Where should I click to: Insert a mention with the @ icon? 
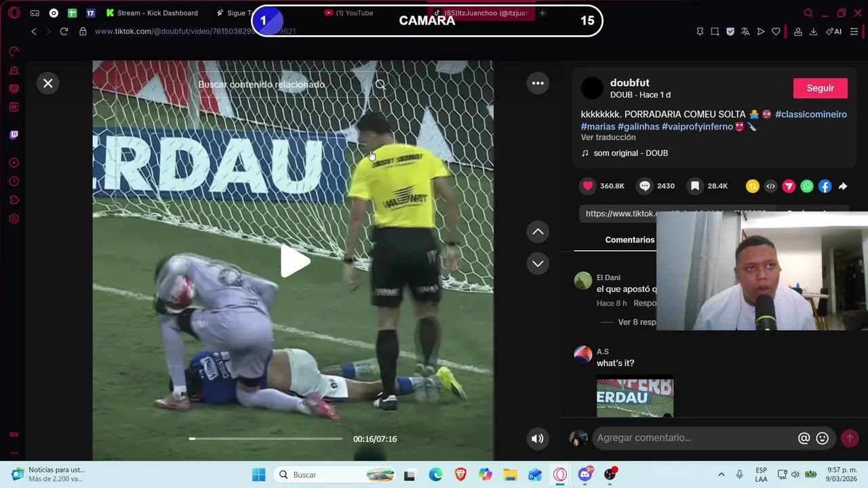(x=804, y=439)
